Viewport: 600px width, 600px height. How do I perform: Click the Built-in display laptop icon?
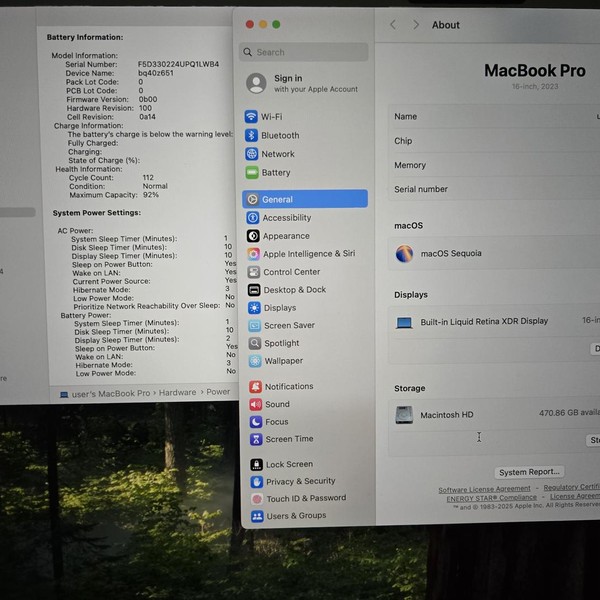tap(404, 323)
